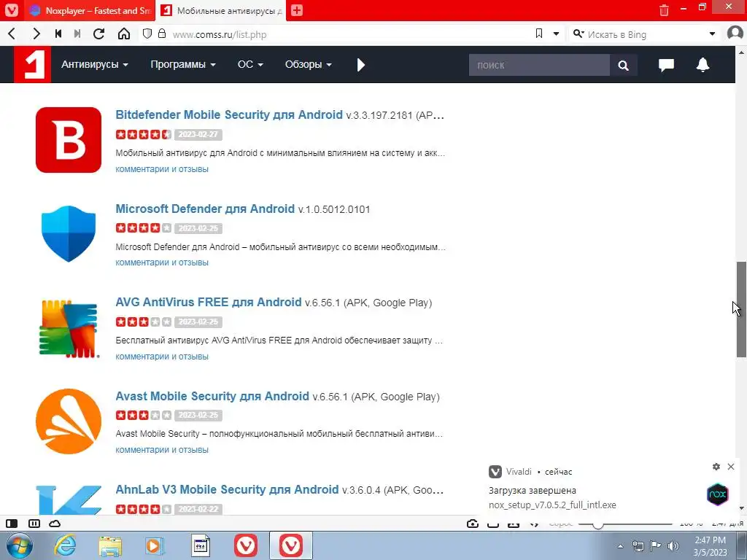The height and width of the screenshot is (560, 747).
Task: Open AhnLab V3 Mobile Security link
Action: pyautogui.click(x=228, y=489)
